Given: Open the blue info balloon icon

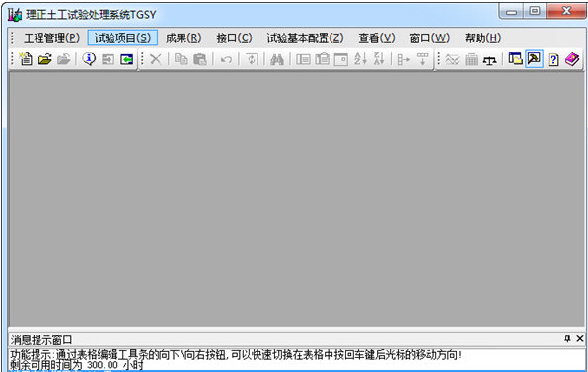Looking at the screenshot, I should 89,59.
